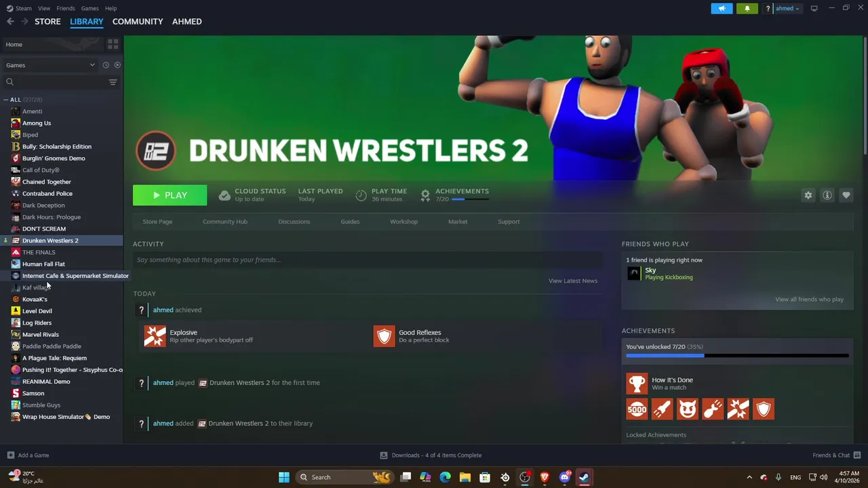Click the devil face achievement icon
This screenshot has height=488, width=868.
click(687, 409)
